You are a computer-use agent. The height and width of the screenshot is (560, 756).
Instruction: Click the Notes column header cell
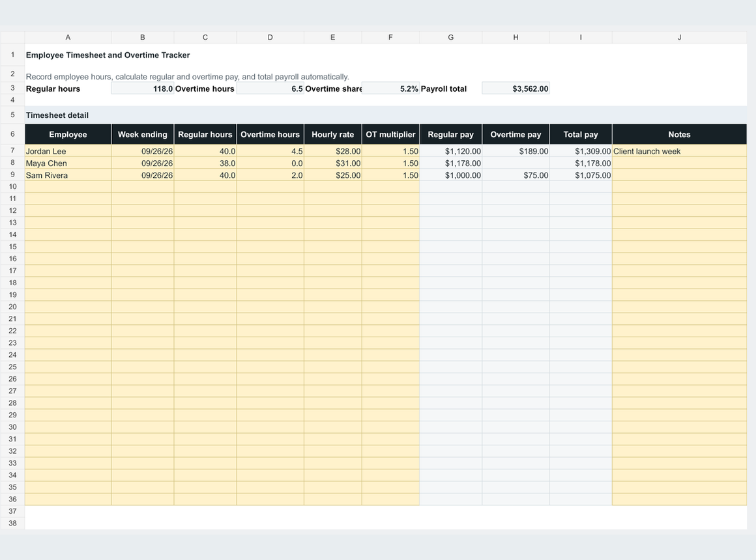pyautogui.click(x=679, y=134)
